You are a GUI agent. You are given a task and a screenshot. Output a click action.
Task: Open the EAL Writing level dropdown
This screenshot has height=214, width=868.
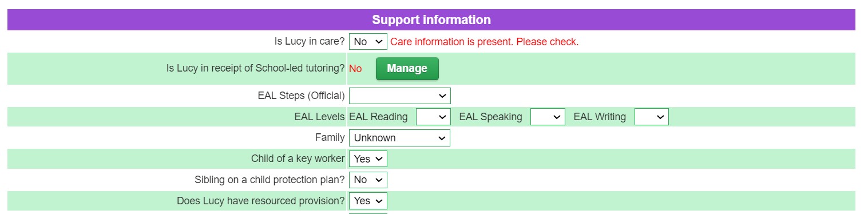click(x=651, y=117)
